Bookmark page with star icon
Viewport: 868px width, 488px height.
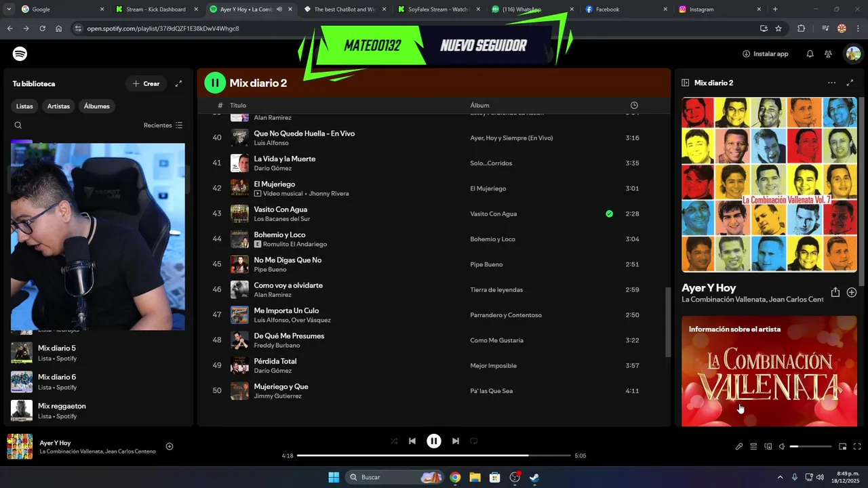click(778, 28)
